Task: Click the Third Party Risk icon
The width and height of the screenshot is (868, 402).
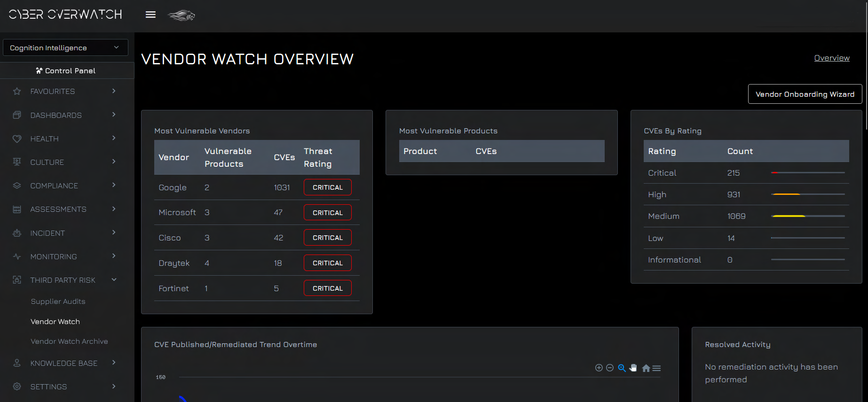Action: pyautogui.click(x=17, y=280)
